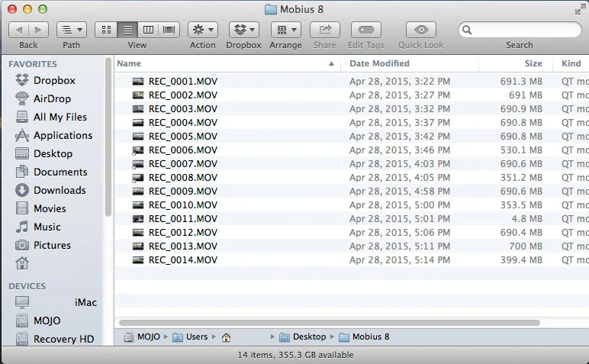Click Mobius 8 in the path bar
This screenshot has width=589, height=364.
coord(364,337)
